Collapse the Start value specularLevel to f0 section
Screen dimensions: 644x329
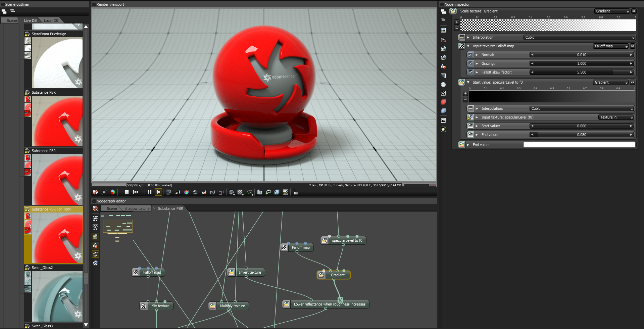(468, 82)
